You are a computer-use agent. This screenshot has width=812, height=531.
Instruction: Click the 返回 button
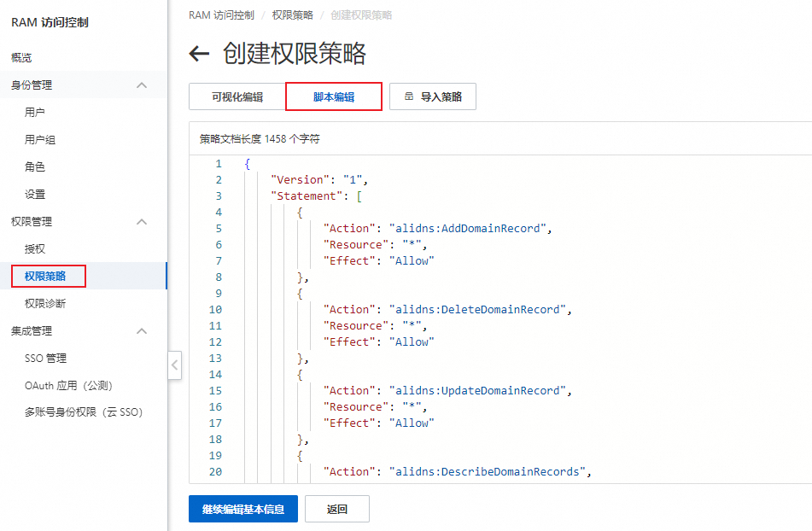(x=337, y=510)
